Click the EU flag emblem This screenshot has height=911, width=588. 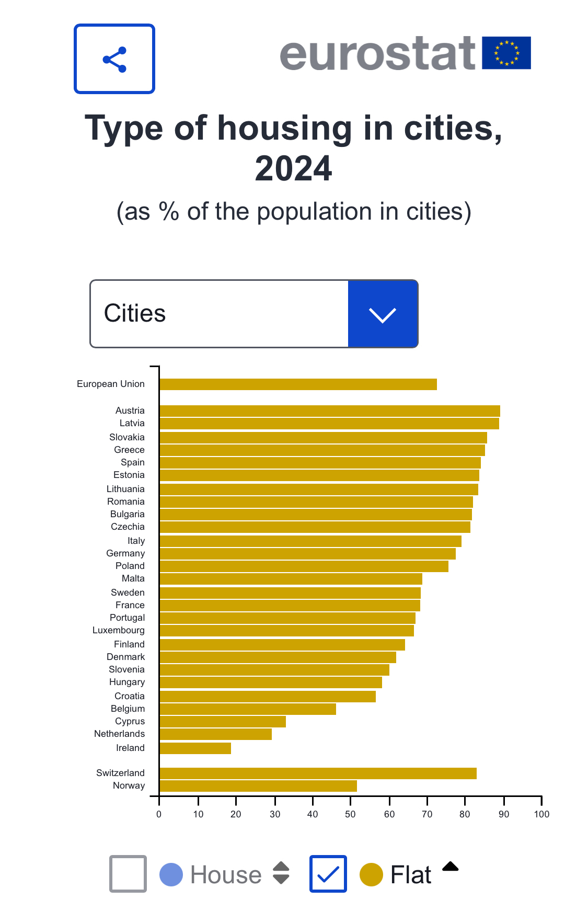(x=506, y=53)
